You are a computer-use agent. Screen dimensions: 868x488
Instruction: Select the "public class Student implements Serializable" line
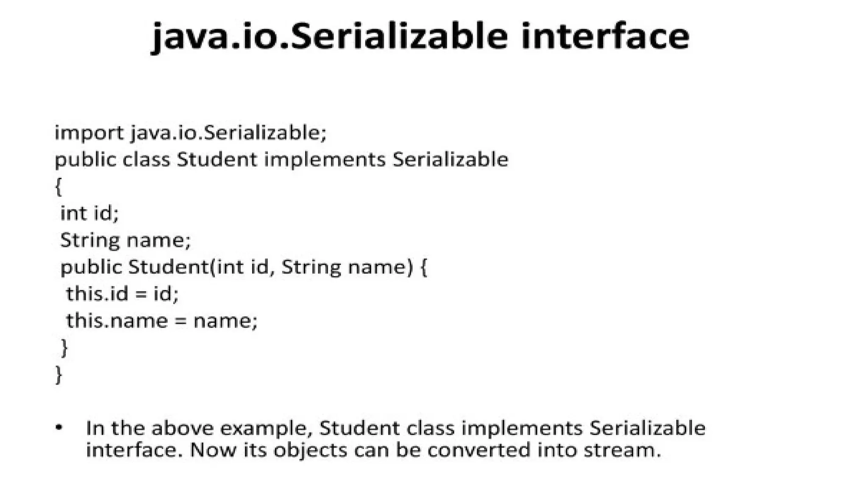[x=281, y=160]
